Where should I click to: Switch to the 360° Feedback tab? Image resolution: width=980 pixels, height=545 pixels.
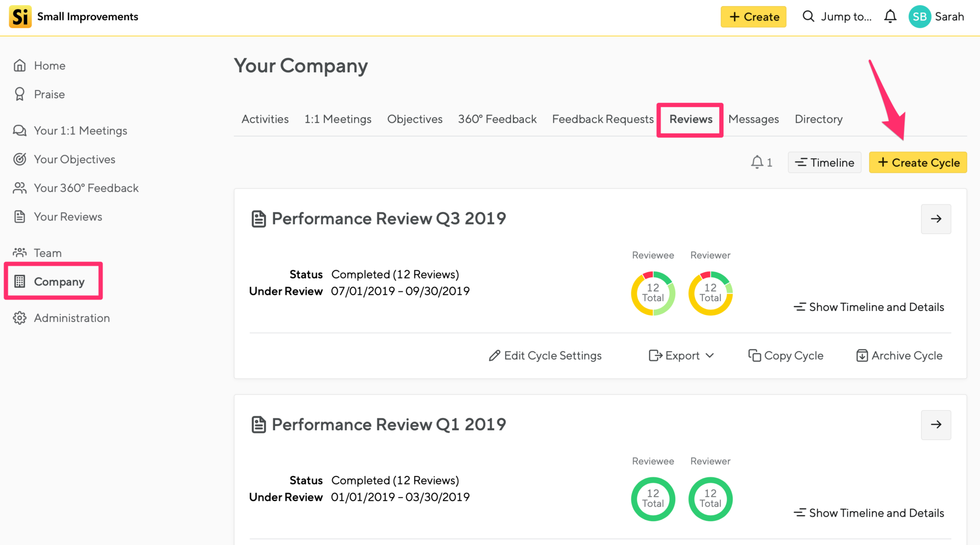click(497, 119)
